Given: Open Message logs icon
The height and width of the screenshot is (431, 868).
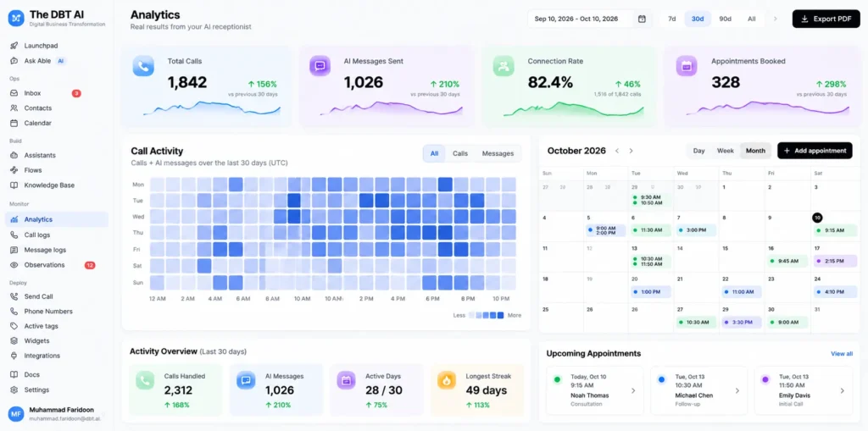Looking at the screenshot, I should coord(14,250).
